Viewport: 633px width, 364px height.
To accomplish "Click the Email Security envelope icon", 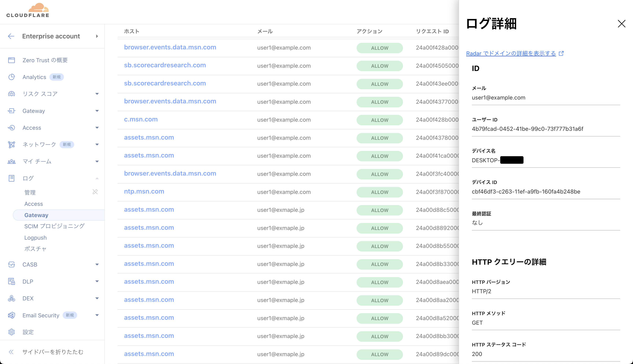I will point(12,315).
